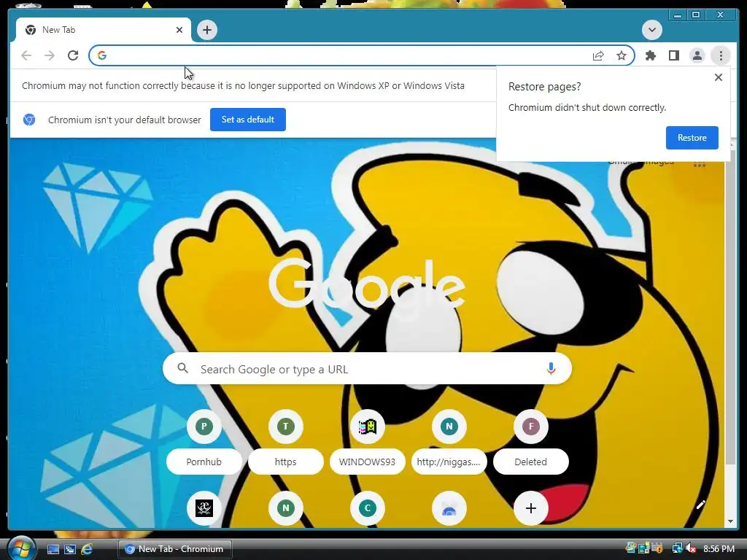Viewport: 747px width, 560px height.
Task: Click the network tray icon
Action: 677,549
